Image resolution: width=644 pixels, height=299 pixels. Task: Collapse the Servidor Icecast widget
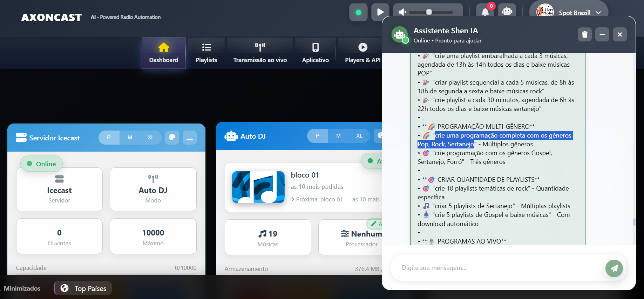(190, 138)
